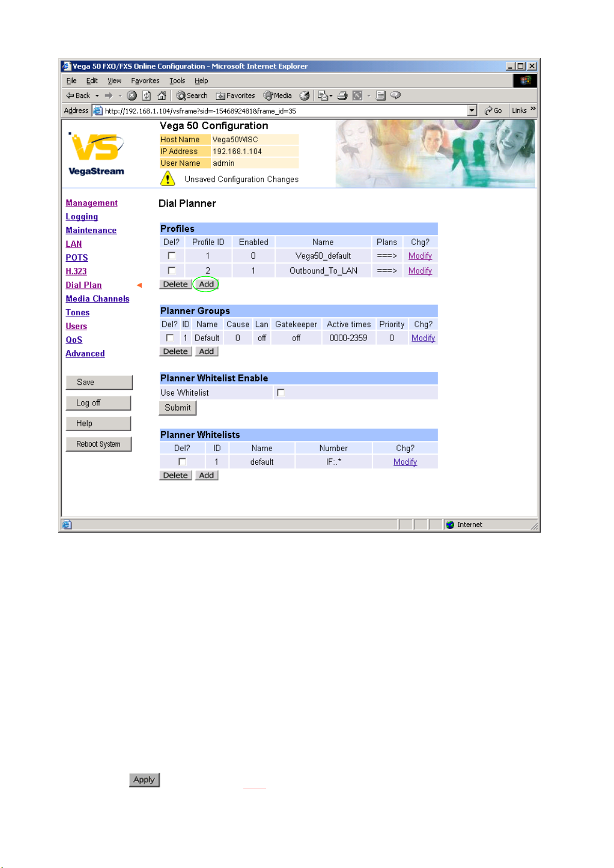
Task: Click the Reboot System button
Action: [98, 444]
